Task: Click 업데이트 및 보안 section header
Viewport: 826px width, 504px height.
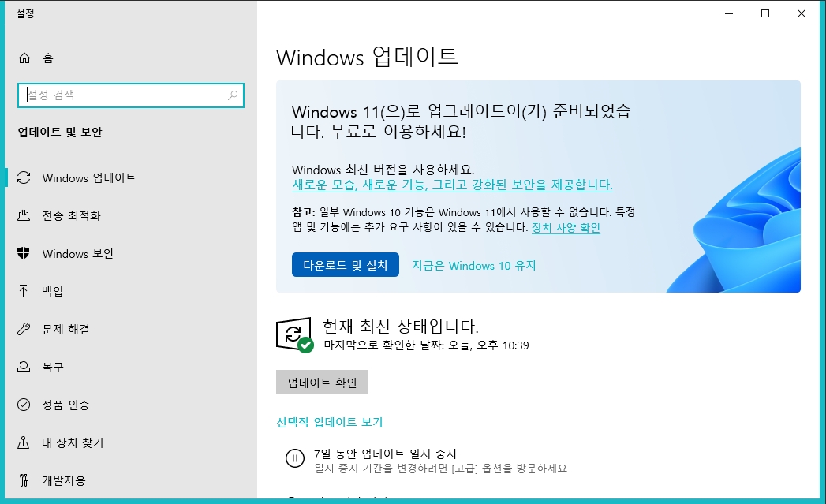Action: [60, 133]
